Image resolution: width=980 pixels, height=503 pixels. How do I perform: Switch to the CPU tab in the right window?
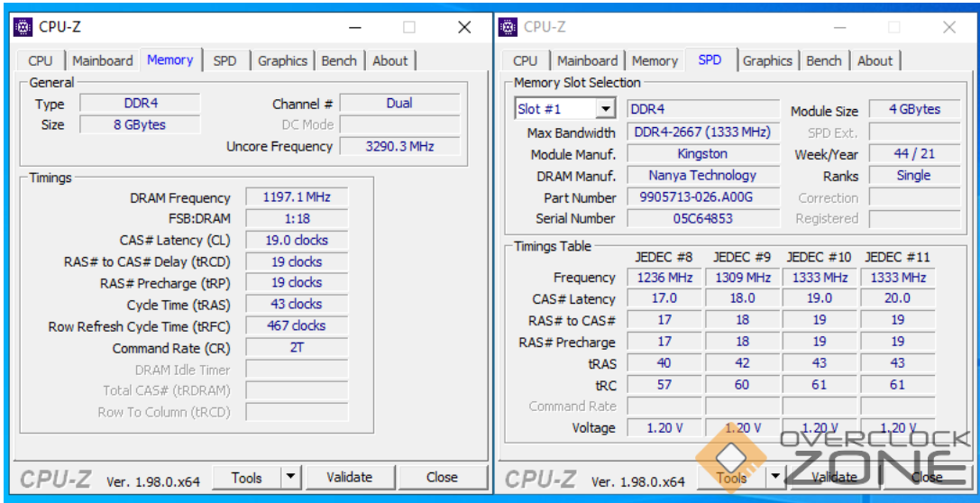525,61
